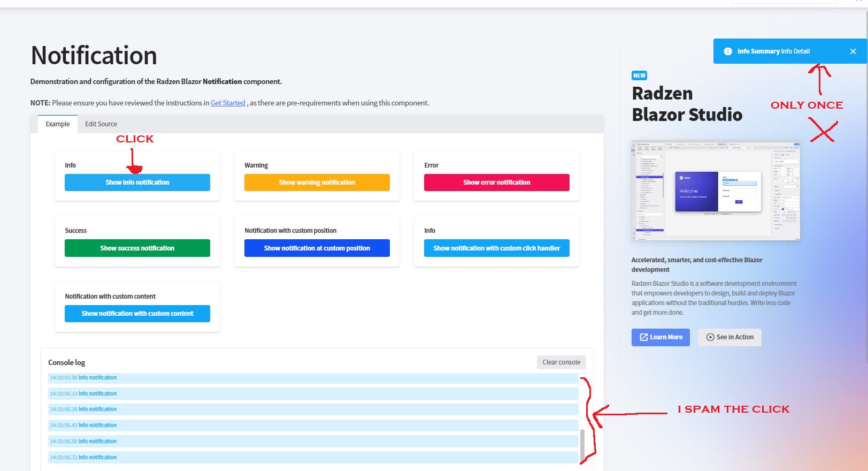
Task: Click the NEW badge above Radzen Blazor Studio
Action: click(639, 75)
